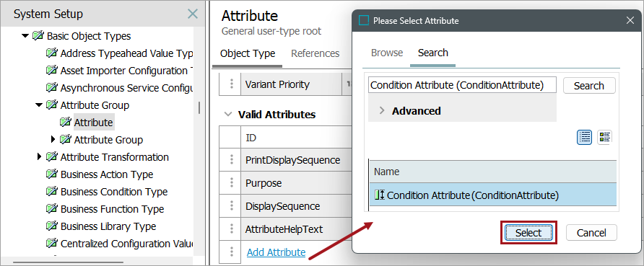The height and width of the screenshot is (266, 644).
Task: Click the Condition Attribute search input field
Action: coord(463,85)
